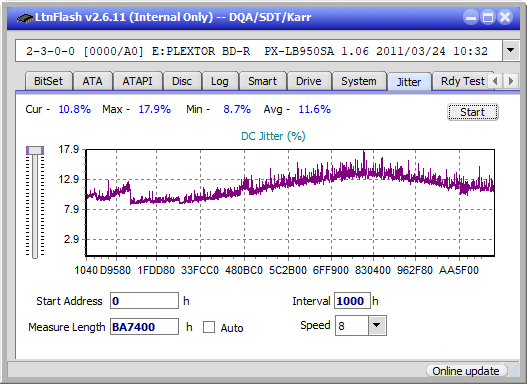Click the x-axis label AA5F00

pyautogui.click(x=458, y=270)
